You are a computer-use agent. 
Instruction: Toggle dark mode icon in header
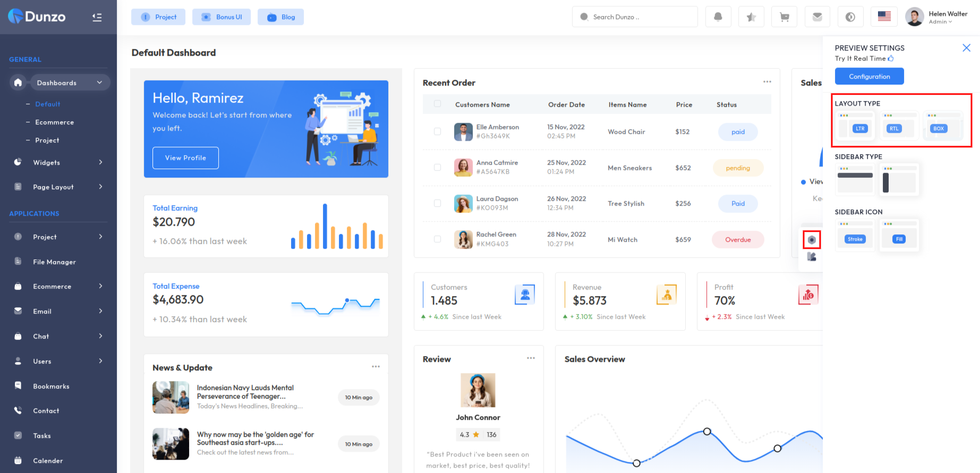click(850, 17)
